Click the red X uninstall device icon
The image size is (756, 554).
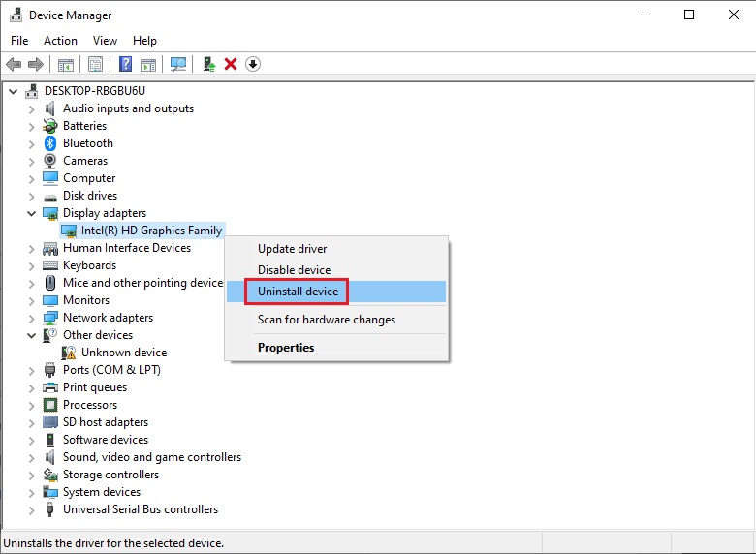click(231, 64)
